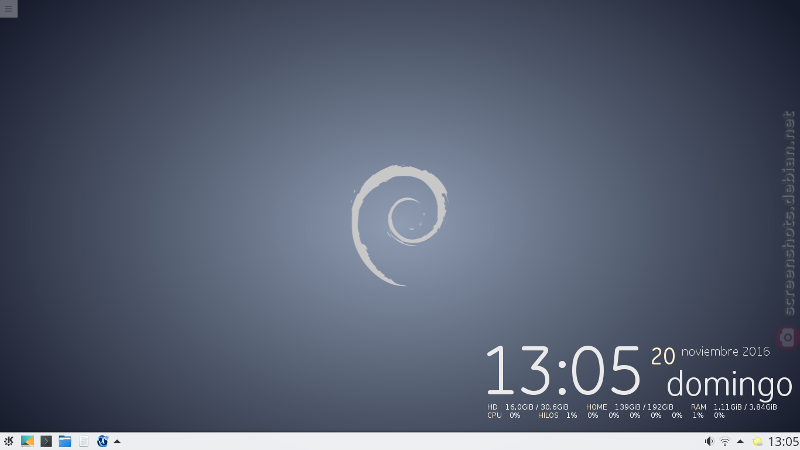Click the HOME usage '139GiB / 192GiB'

644,407
